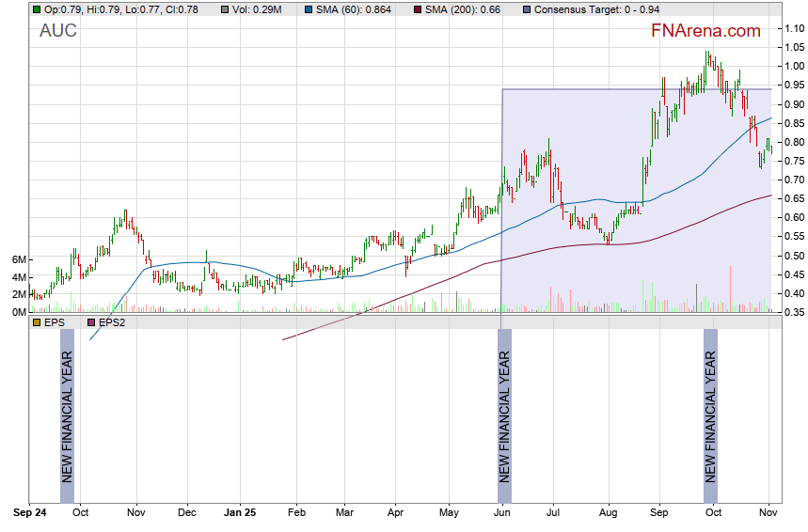Click the rightmost New Financial Year marker
This screenshot has width=808, height=532.
710,415
